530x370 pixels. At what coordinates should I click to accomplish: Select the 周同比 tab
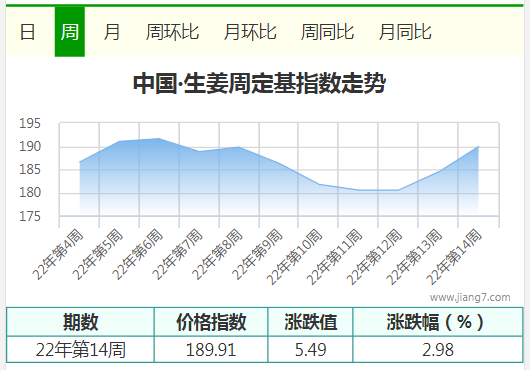pyautogui.click(x=328, y=32)
